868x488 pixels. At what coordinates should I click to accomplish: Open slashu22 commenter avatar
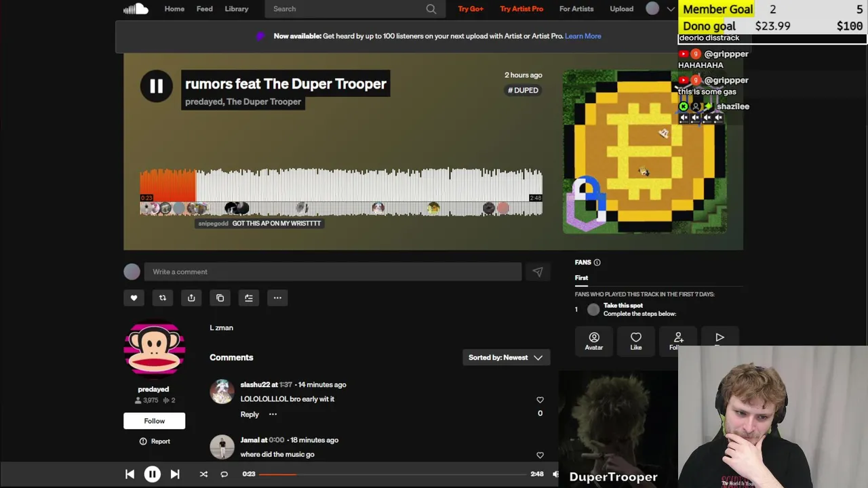pos(222,391)
